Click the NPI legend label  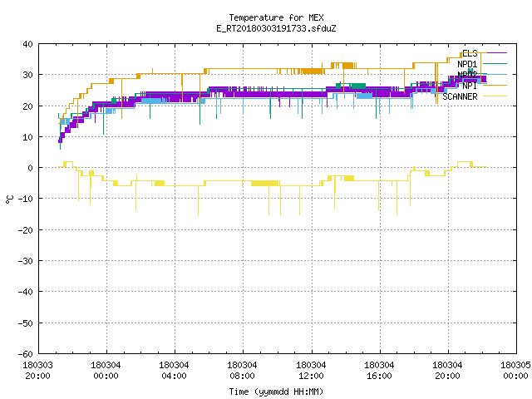point(470,86)
